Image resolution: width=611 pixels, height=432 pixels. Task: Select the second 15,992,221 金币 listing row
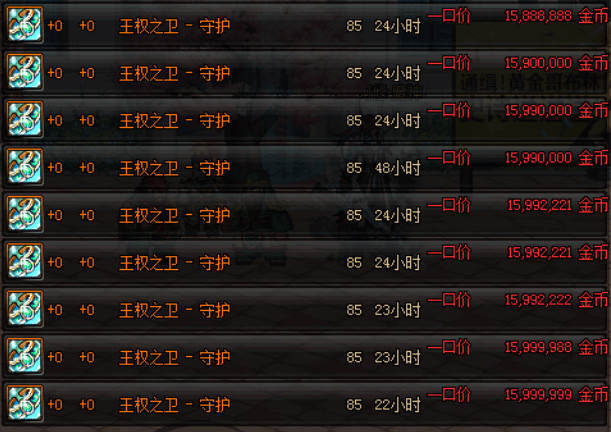[305, 262]
